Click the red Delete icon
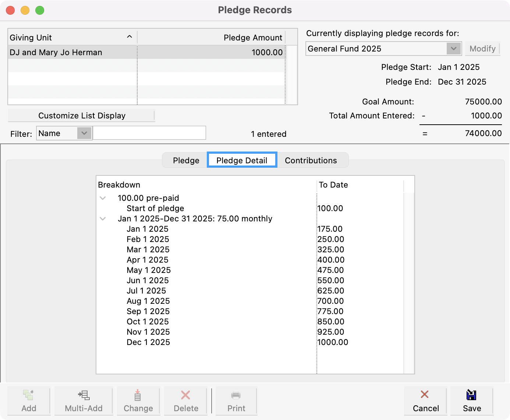 pos(185,395)
